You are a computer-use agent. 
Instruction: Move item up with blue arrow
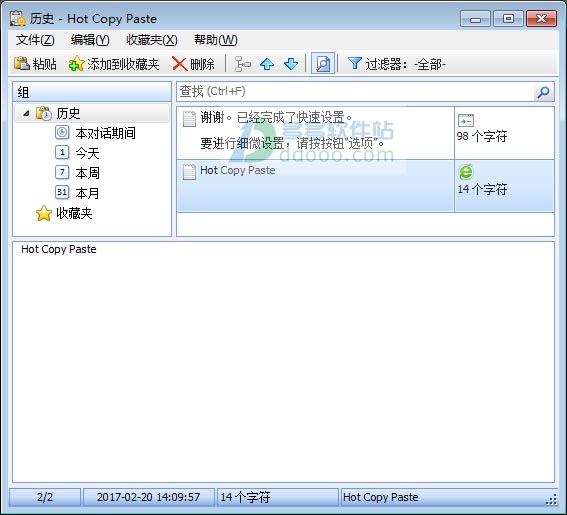point(267,64)
